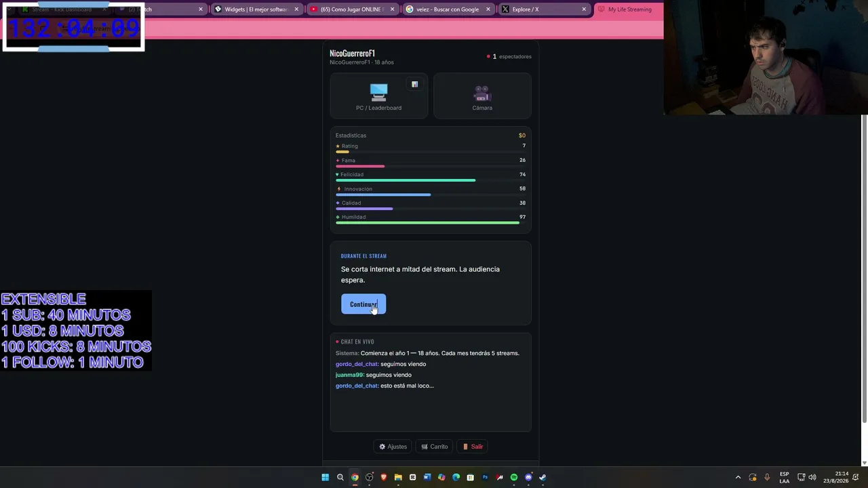Screen dimensions: 868x488
Task: Open OBS Studio from the taskbar
Action: 369,477
